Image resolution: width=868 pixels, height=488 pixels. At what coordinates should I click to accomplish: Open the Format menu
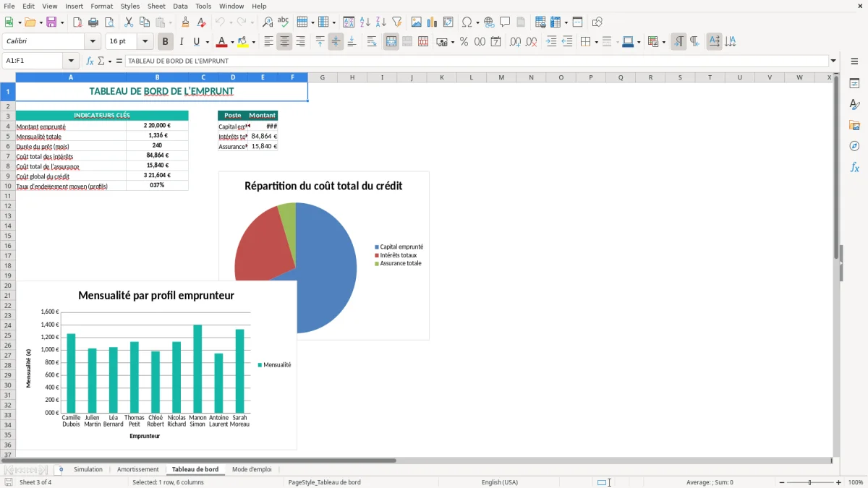(101, 6)
